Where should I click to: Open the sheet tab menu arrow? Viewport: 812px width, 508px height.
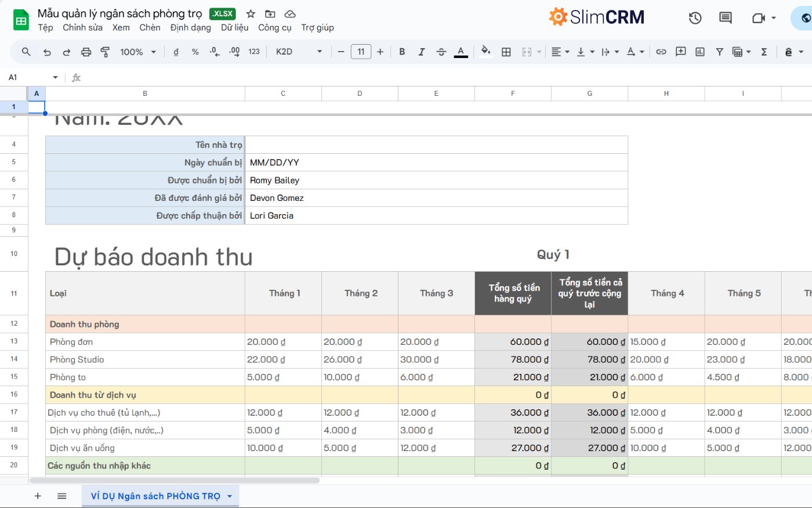coord(230,496)
